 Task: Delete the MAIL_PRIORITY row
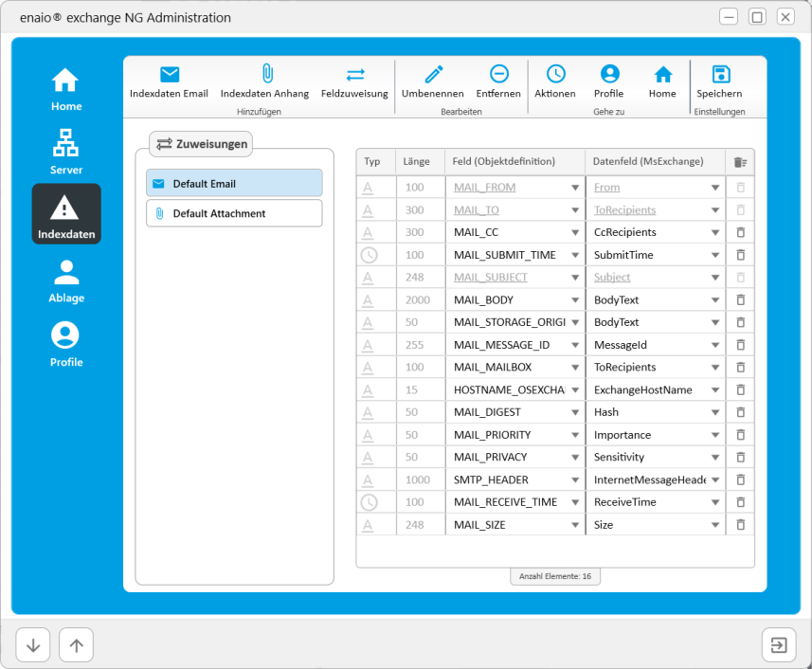point(741,435)
